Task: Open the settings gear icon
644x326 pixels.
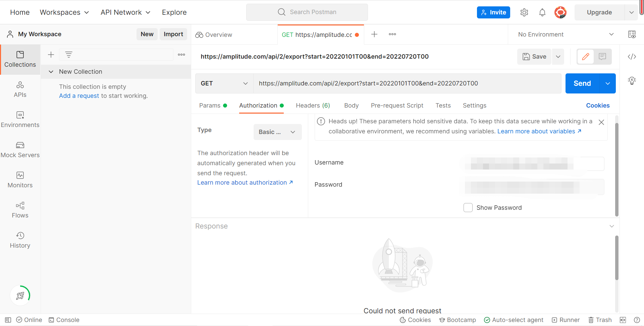Action: pos(524,12)
